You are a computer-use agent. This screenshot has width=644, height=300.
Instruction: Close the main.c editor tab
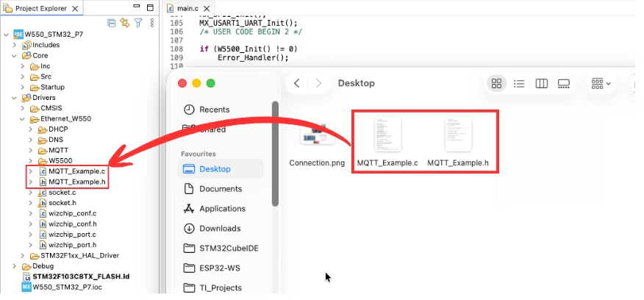pos(207,9)
